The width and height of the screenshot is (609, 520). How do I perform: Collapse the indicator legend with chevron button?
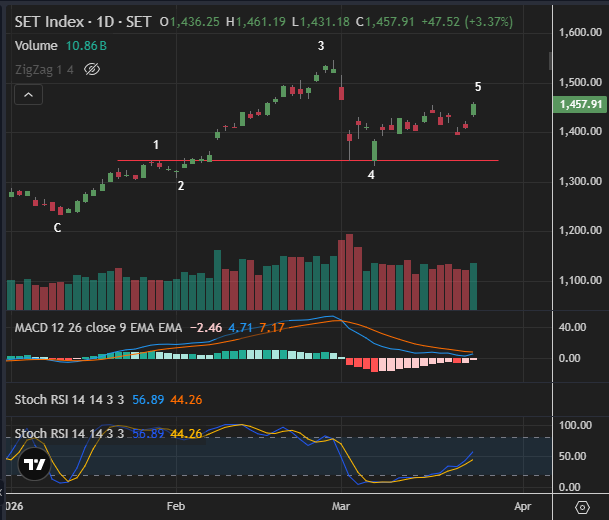pyautogui.click(x=28, y=95)
